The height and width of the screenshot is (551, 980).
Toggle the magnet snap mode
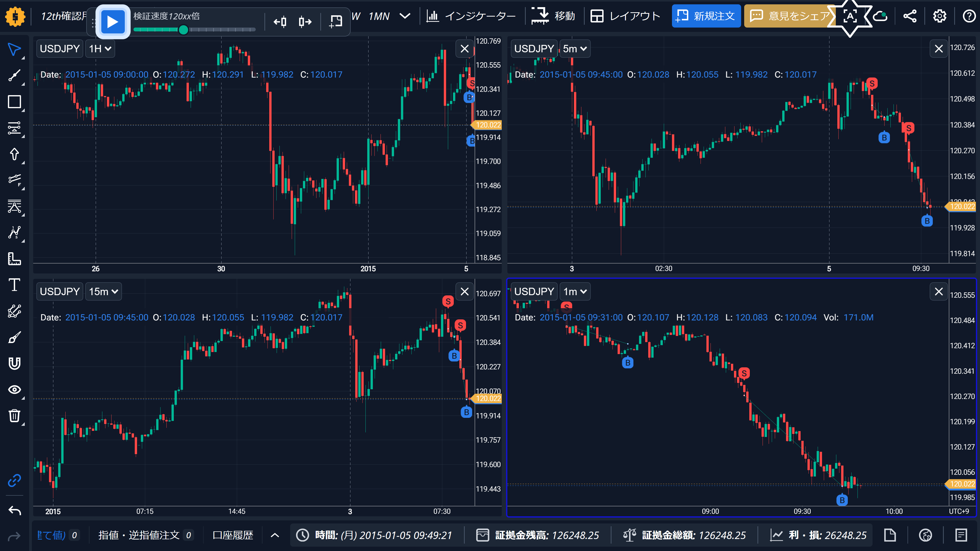15,364
